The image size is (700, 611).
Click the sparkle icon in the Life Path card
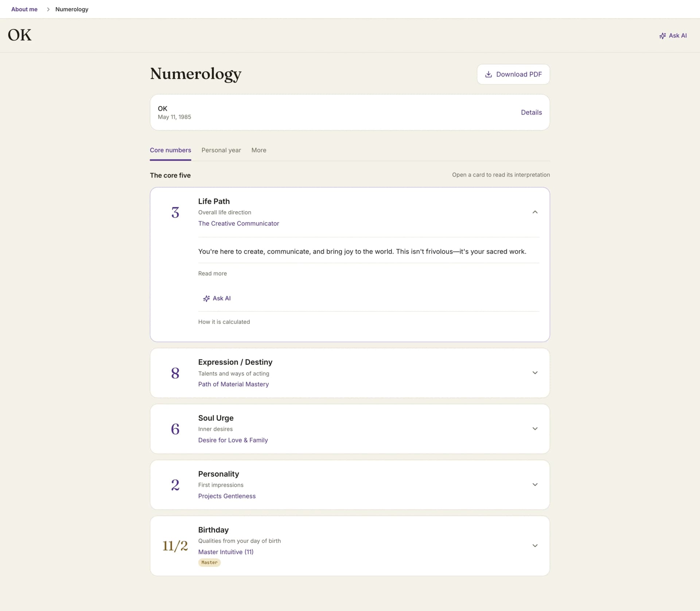tap(206, 298)
